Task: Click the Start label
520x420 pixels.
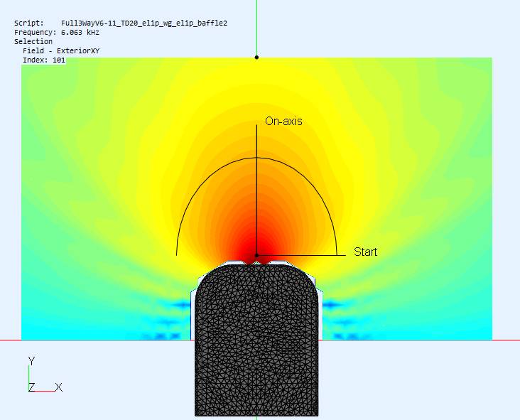Action: [365, 252]
